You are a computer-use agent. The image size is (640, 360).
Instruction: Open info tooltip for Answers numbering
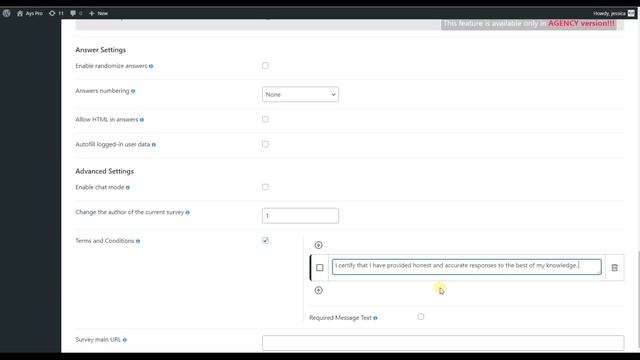pos(133,91)
